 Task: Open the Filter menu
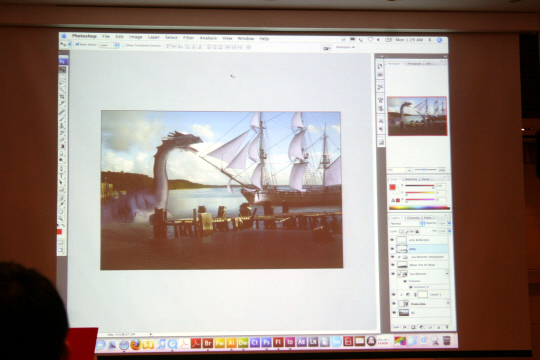pos(188,38)
